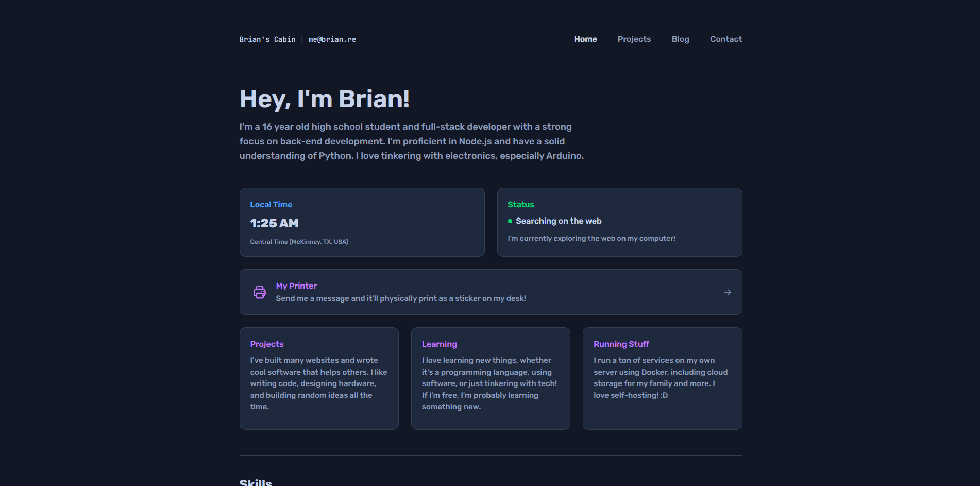Click the me@brian.re email link
This screenshot has height=486, width=980.
pos(332,39)
